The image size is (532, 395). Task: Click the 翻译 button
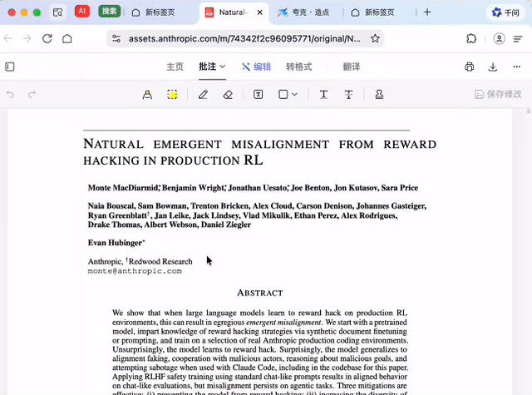pos(351,67)
